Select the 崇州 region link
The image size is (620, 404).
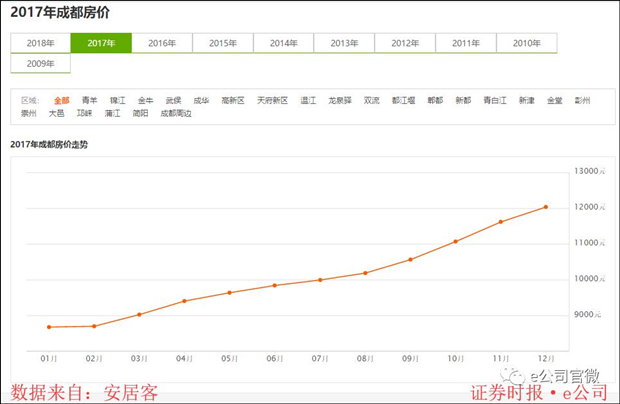(x=29, y=113)
